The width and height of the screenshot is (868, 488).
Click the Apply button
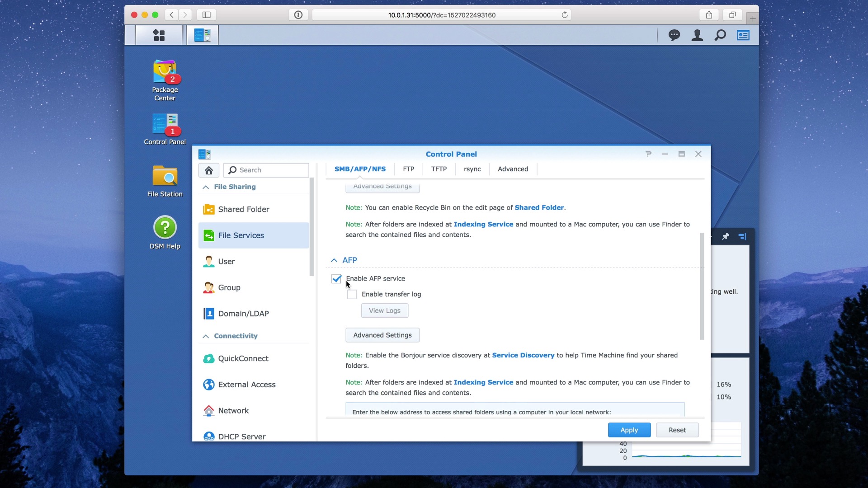629,430
